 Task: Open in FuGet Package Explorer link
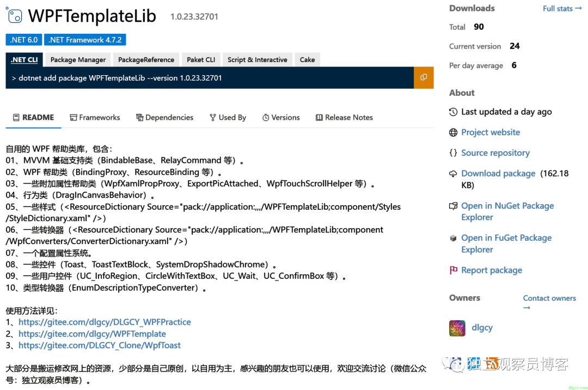(506, 244)
